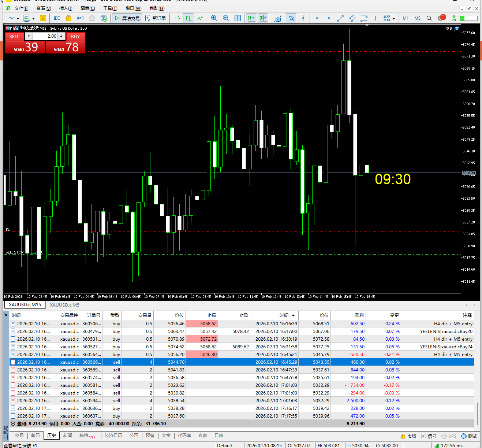Switch to the XAUUSD.c,M5 chart tab
The image size is (482, 448).
(64, 305)
